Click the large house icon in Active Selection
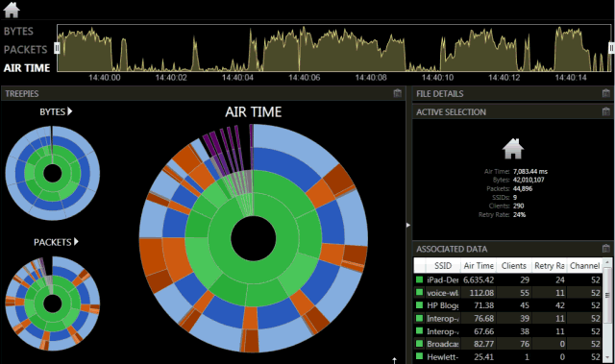This screenshot has width=615, height=364. [x=513, y=149]
